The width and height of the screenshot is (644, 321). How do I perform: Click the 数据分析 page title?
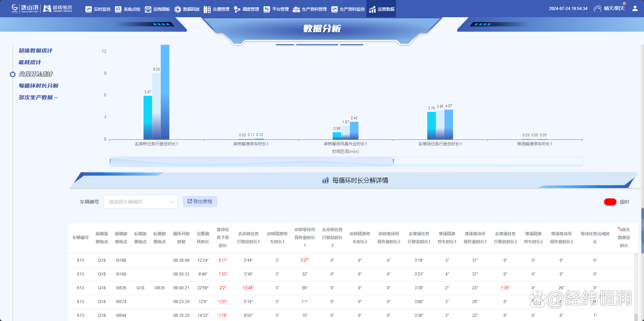click(x=322, y=29)
